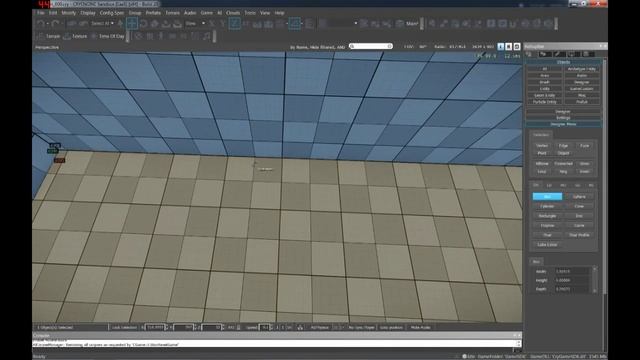Open the Terrain editor button
This screenshot has width=640, height=360.
click(48, 36)
